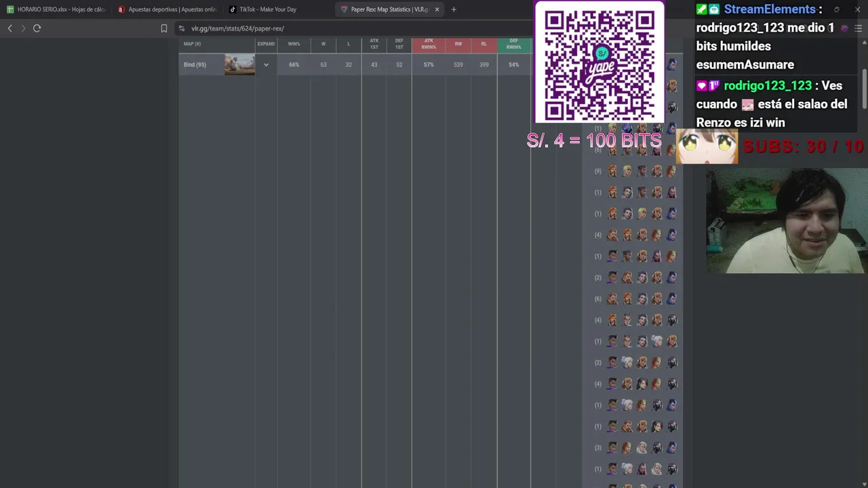Click the Bind losses value '32'
The height and width of the screenshot is (488, 868).
click(x=349, y=65)
